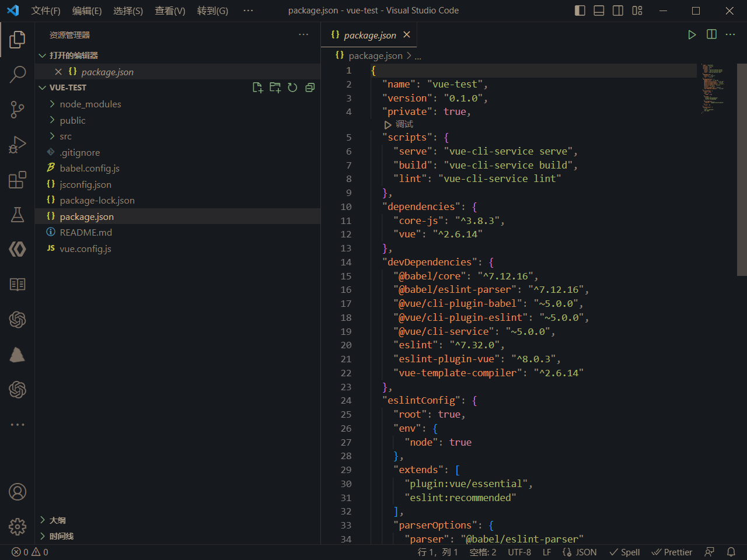747x560 pixels.
Task: Open the 转到(G) menu
Action: coord(212,10)
